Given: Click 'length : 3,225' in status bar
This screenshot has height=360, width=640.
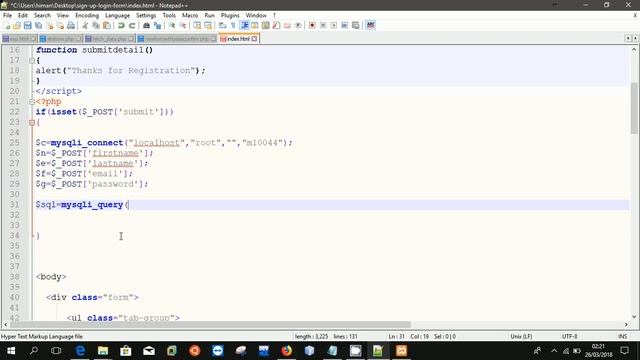Looking at the screenshot, I should [311, 336].
